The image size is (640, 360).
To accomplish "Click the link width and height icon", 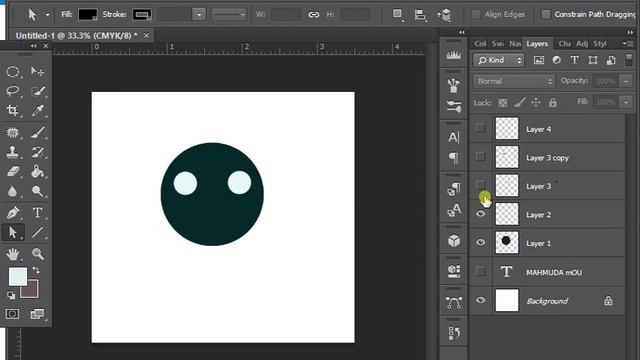I will click(313, 15).
